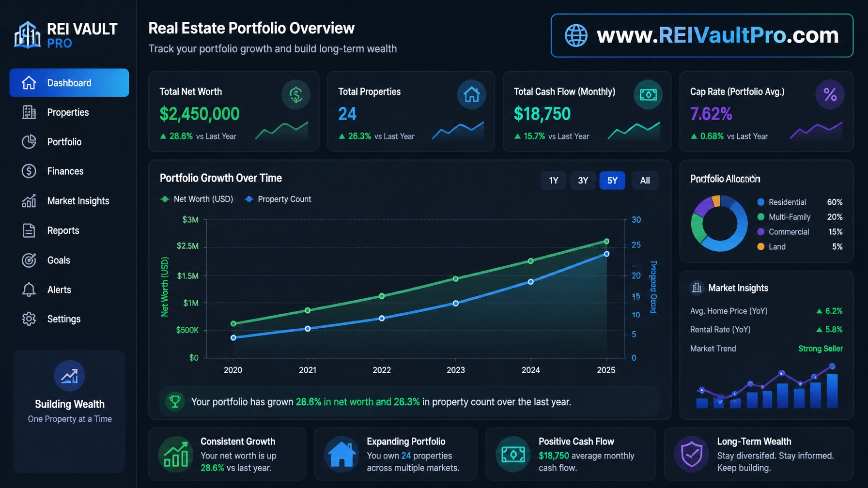Click the $2,450,000 net worth value
This screenshot has height=488, width=868.
[x=200, y=114]
